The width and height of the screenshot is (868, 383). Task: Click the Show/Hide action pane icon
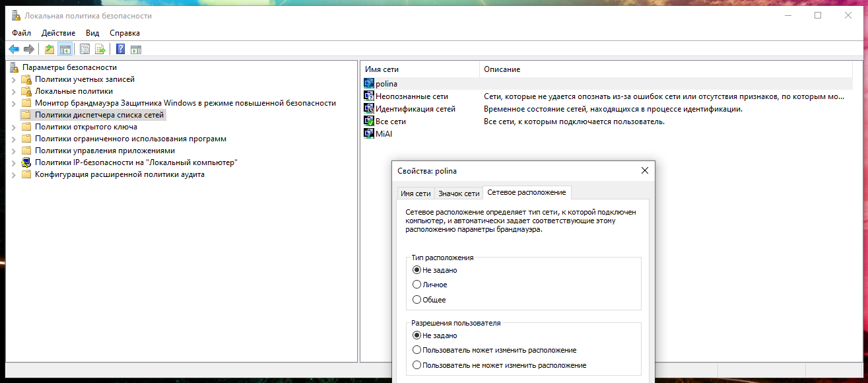(136, 49)
